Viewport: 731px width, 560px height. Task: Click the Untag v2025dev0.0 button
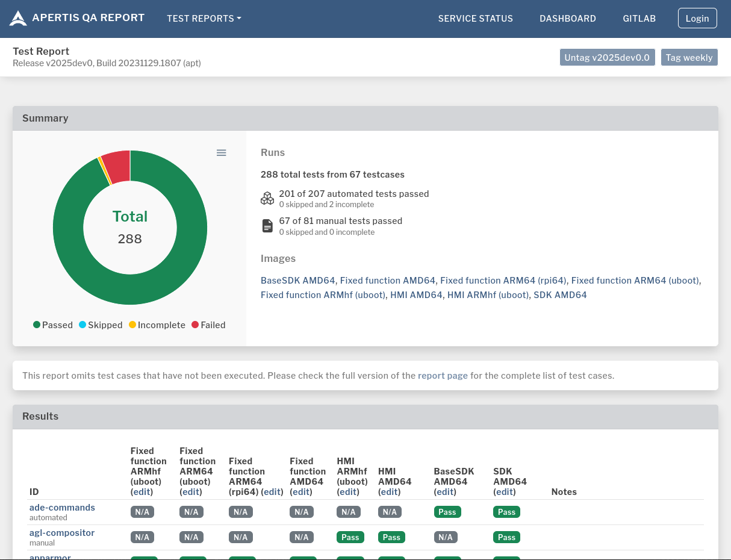(607, 58)
